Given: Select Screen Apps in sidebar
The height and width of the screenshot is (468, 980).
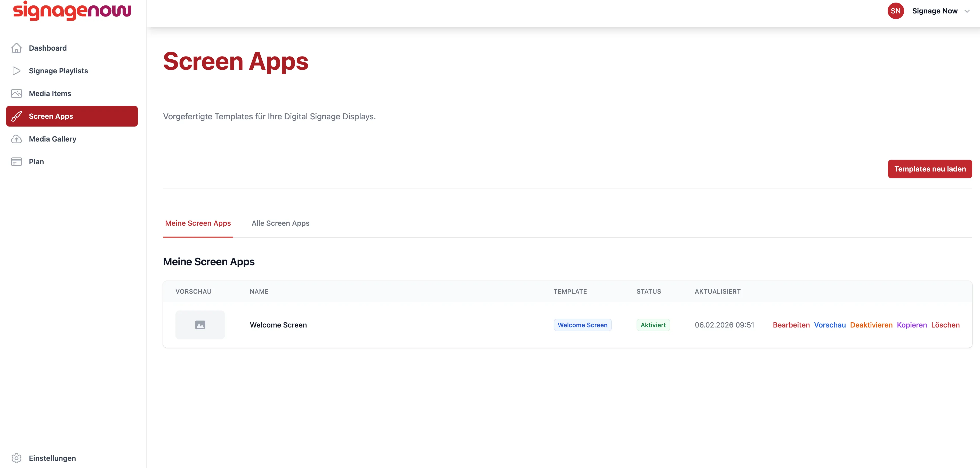Looking at the screenshot, I should click(72, 116).
